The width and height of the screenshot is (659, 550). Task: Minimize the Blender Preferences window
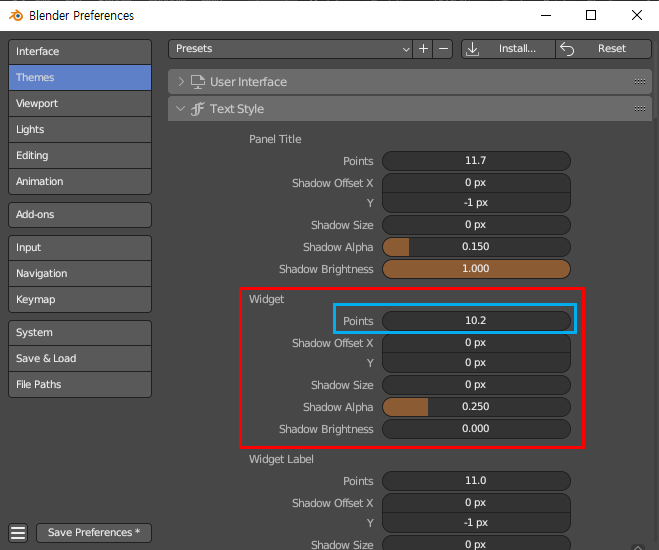546,16
